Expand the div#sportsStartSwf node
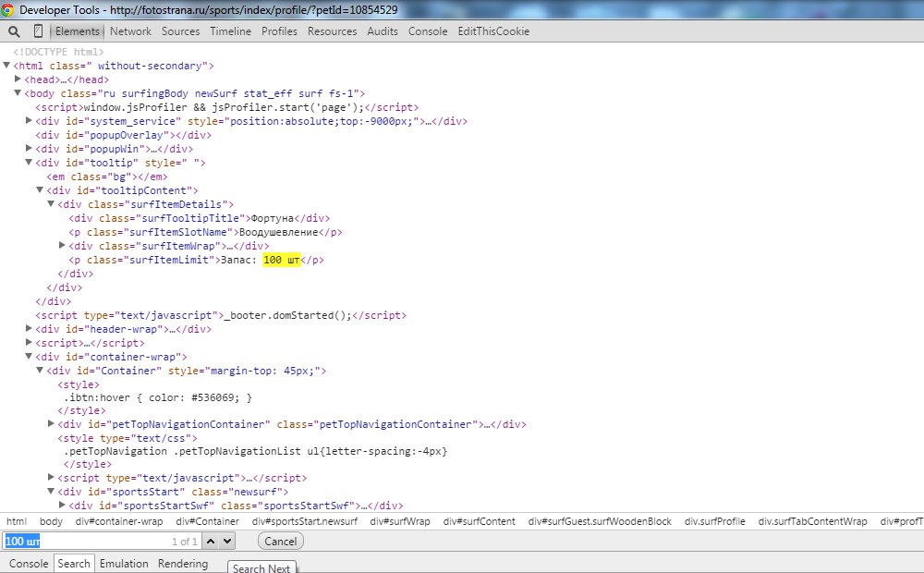 click(62, 506)
